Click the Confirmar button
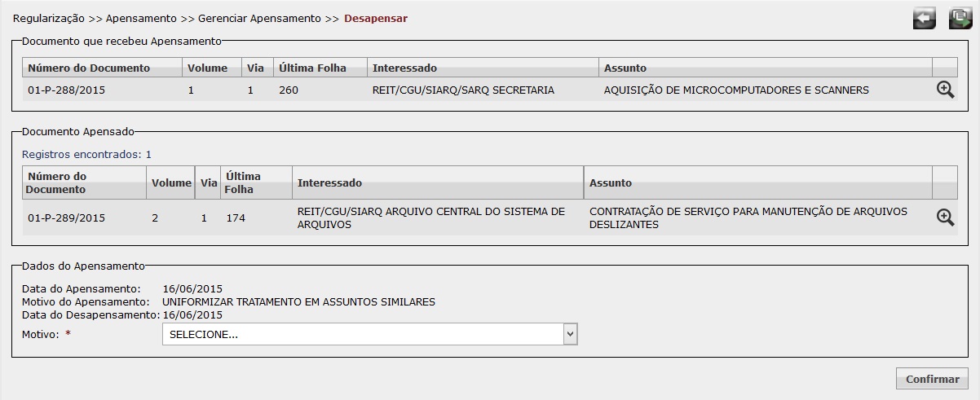Image resolution: width=980 pixels, height=400 pixels. tap(932, 379)
